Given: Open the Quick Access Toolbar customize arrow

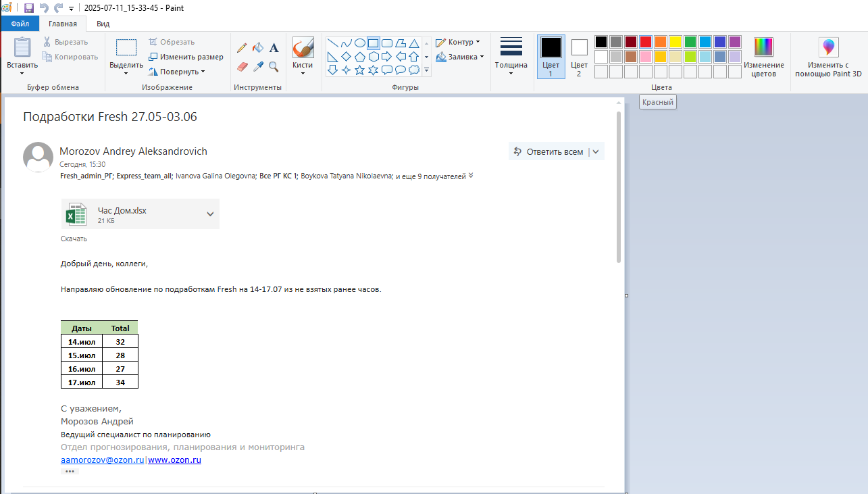Looking at the screenshot, I should (x=71, y=9).
